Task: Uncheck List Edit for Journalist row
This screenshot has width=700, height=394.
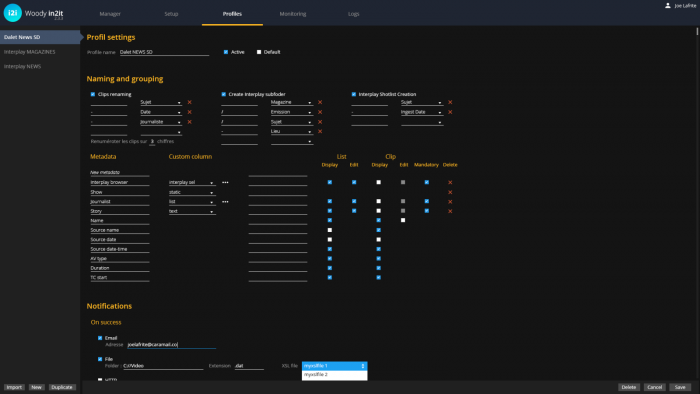Action: pyautogui.click(x=354, y=202)
